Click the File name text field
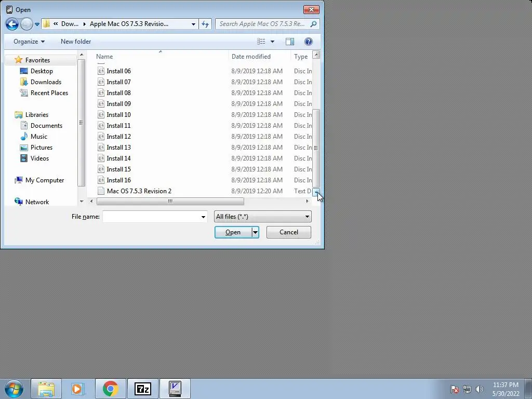 coord(151,217)
